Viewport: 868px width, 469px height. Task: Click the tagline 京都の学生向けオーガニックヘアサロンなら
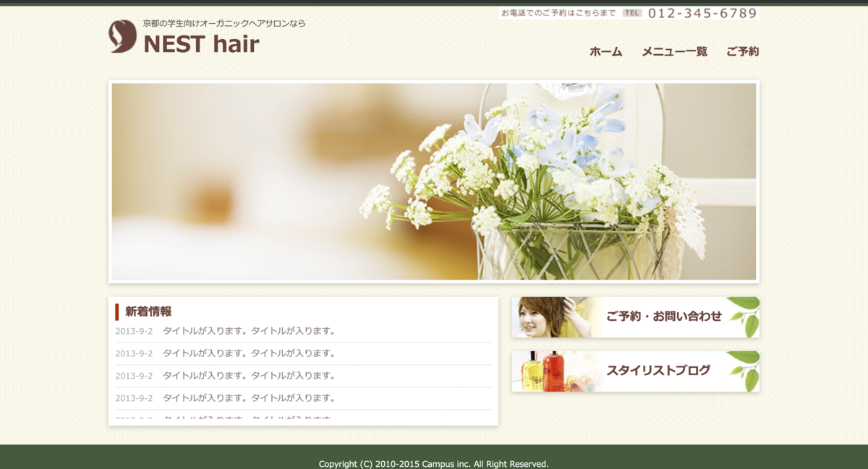(224, 23)
